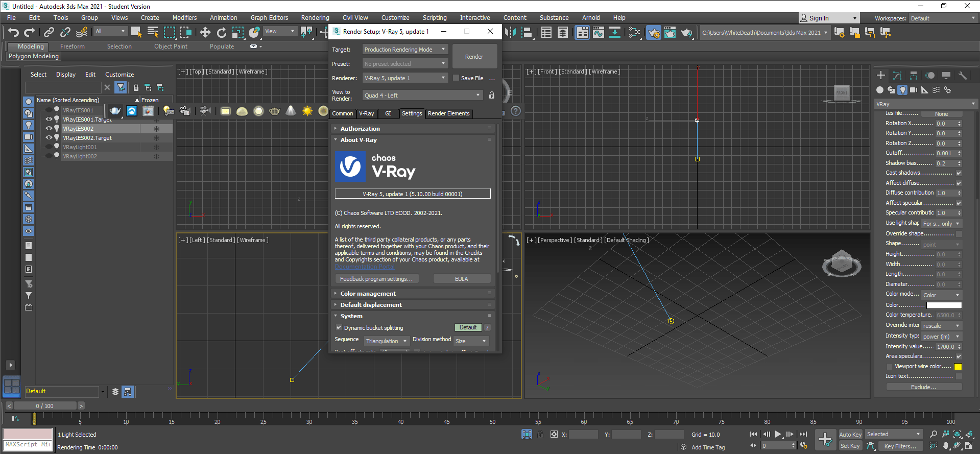The width and height of the screenshot is (980, 454).
Task: Activate the Select and Rotate tool
Action: click(x=222, y=32)
